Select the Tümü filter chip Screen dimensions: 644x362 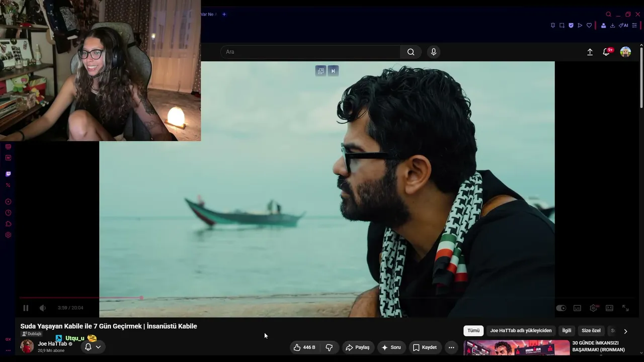[473, 331]
